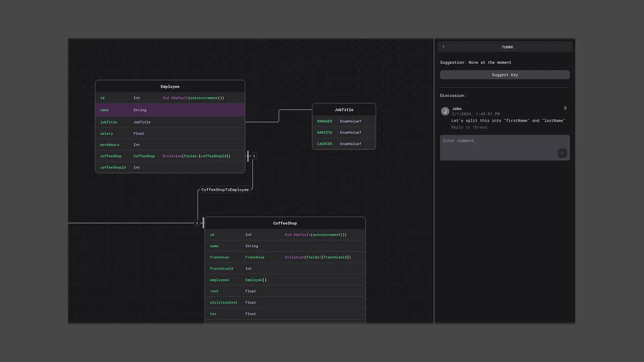644x362 pixels.
Task: Focus the Enter comment text box
Action: click(505, 147)
